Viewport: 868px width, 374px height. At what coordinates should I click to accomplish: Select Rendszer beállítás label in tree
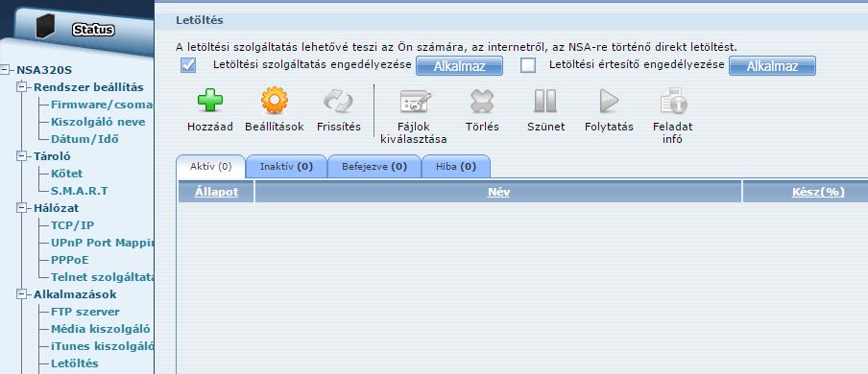coord(88,87)
